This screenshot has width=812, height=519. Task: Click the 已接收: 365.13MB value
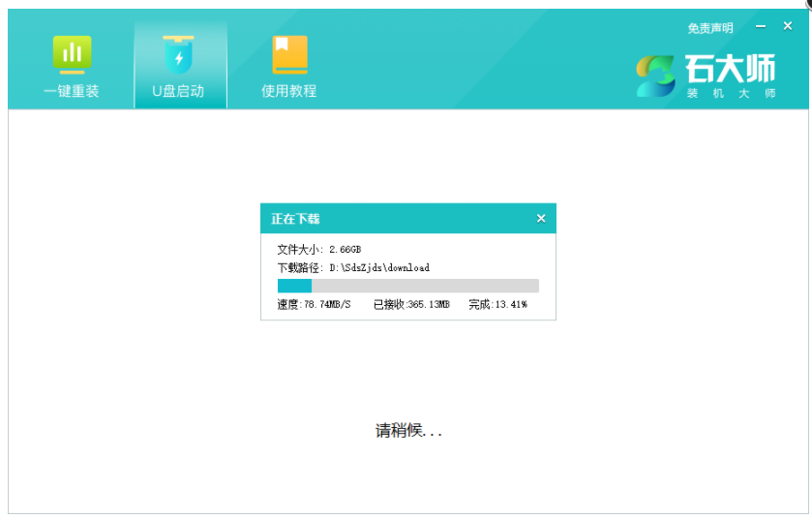(411, 305)
